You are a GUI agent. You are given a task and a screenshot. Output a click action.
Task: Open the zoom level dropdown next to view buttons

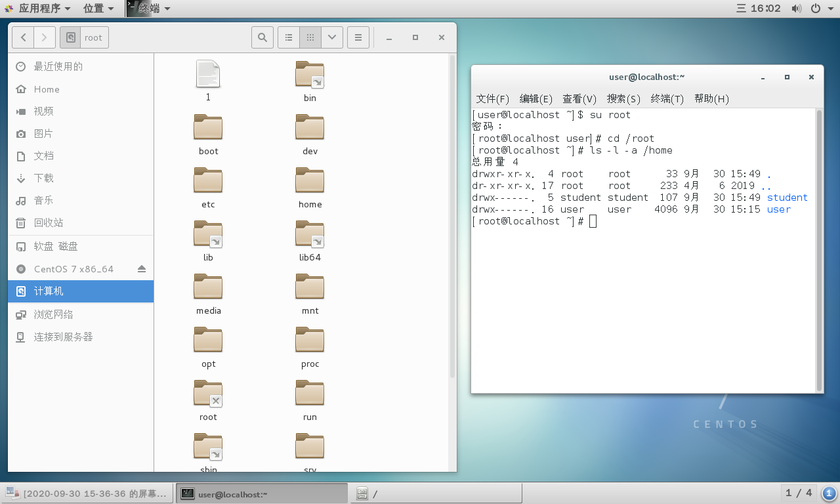(x=332, y=37)
